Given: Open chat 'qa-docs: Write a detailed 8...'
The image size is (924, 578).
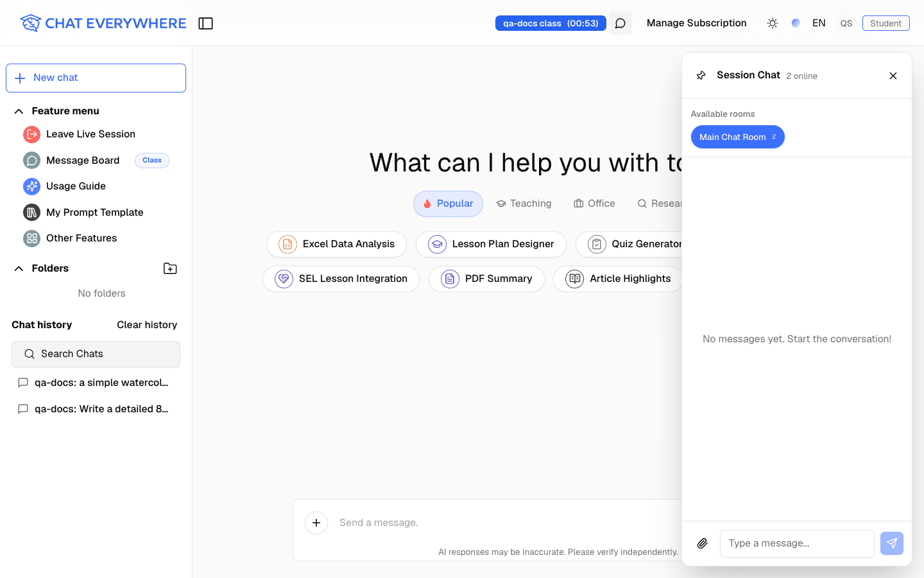Looking at the screenshot, I should tap(96, 409).
